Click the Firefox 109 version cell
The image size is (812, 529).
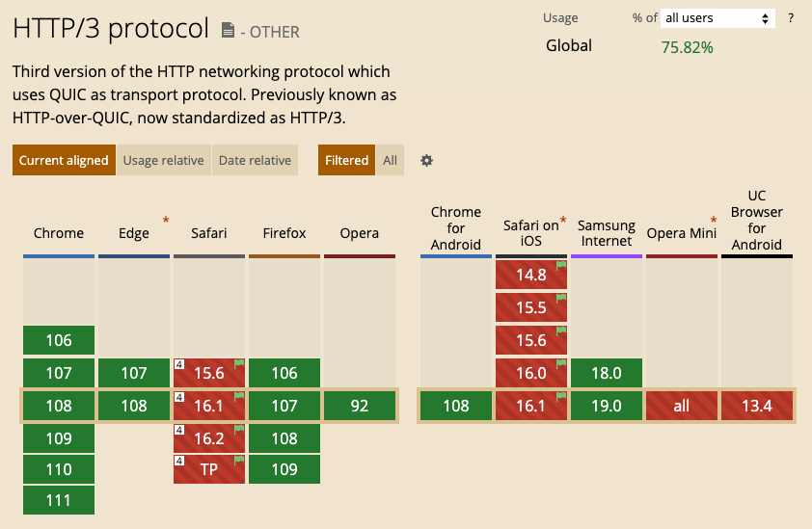coord(284,467)
